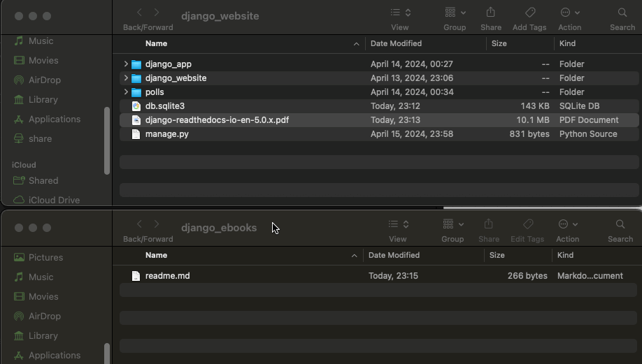Expand the django_app folder
The image size is (642, 364).
coord(126,64)
